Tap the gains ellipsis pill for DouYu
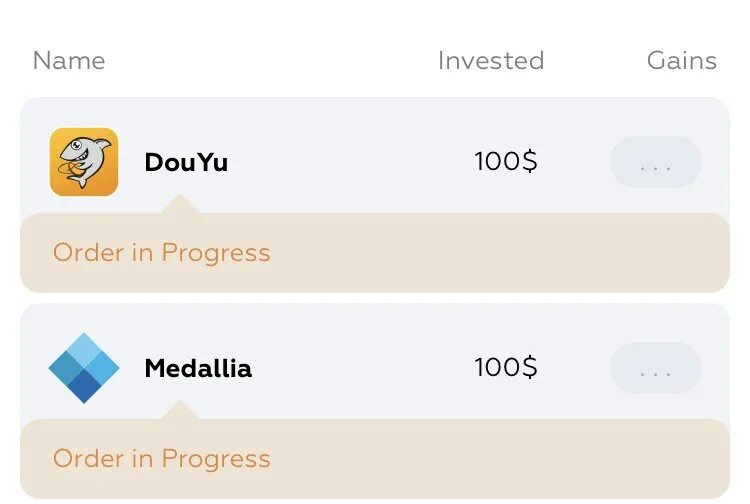The image size is (750, 504). [656, 162]
